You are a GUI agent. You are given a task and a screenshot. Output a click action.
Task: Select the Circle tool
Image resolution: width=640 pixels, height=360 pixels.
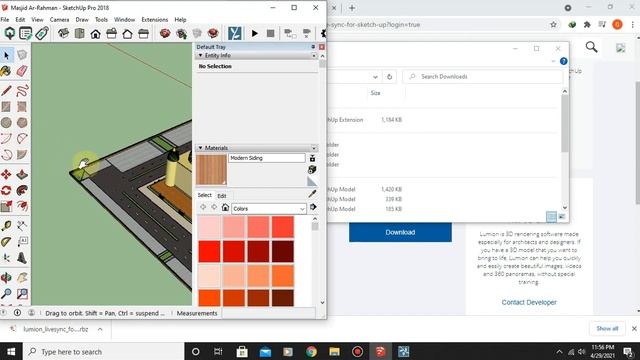click(6, 122)
